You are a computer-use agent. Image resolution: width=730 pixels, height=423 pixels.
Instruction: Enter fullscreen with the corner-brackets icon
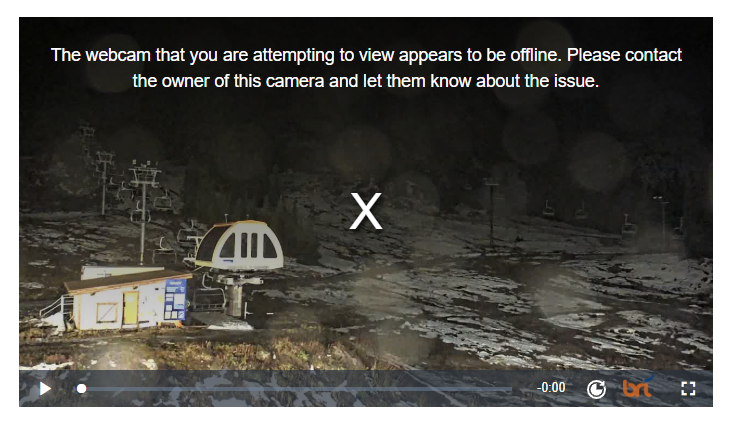688,389
